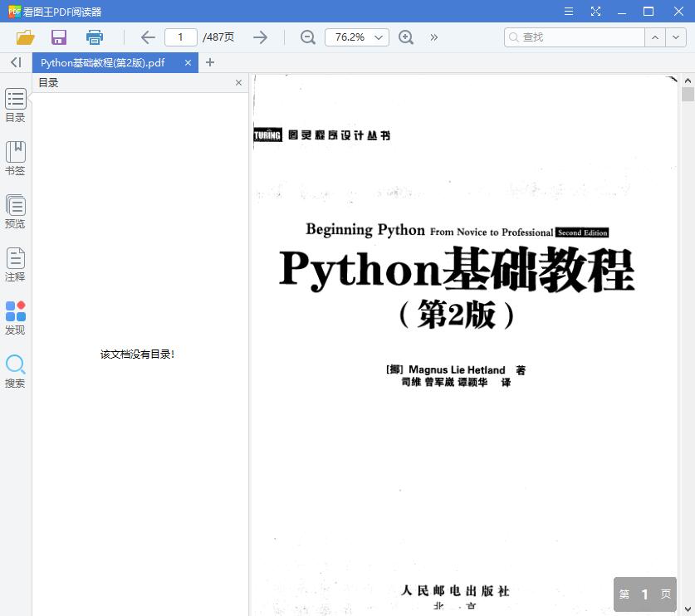Zoom out with the minus magnifier
The width and height of the screenshot is (695, 616).
307,37
